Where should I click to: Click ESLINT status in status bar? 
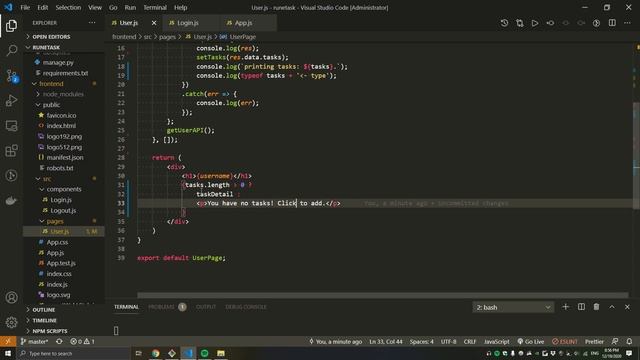pos(564,341)
